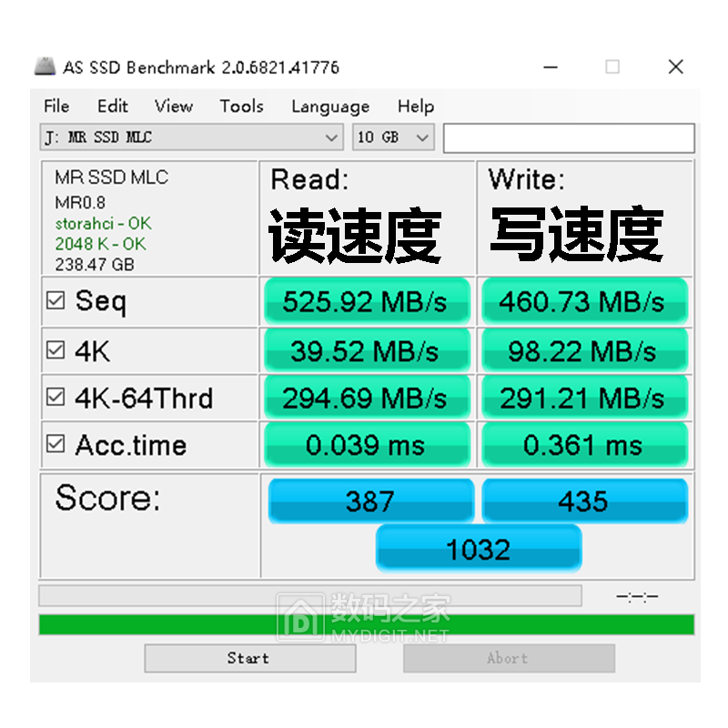The image size is (728, 728).
Task: Click the elapsed time indicator -:-:-
Action: 637,596
